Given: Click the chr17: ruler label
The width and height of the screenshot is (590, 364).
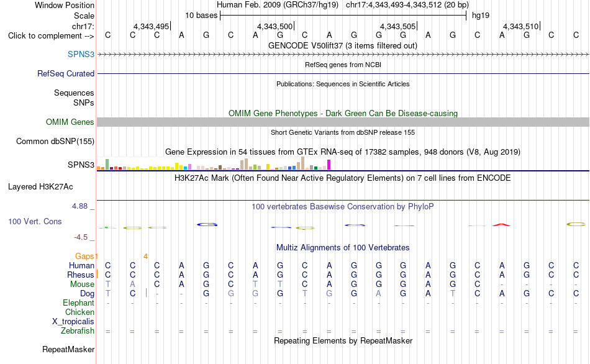Looking at the screenshot, I should pos(83,26).
